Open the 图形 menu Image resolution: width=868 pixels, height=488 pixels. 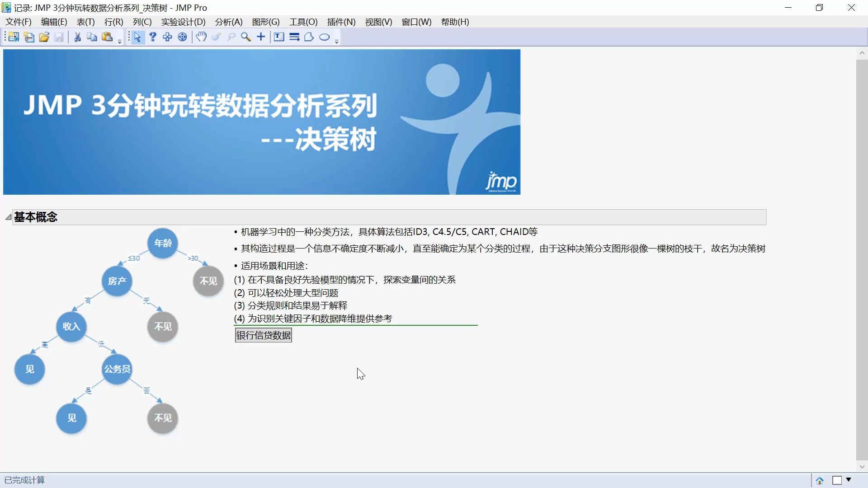pos(264,22)
